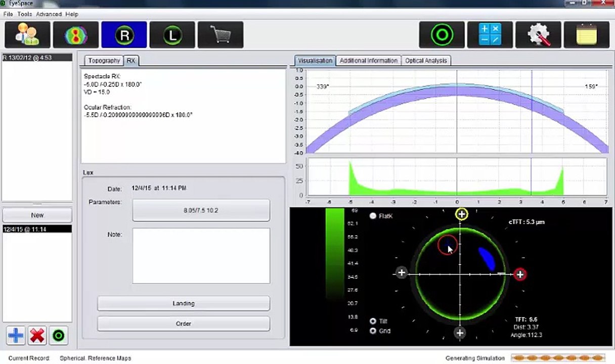
Task: Open the Tools menu
Action: click(x=24, y=14)
